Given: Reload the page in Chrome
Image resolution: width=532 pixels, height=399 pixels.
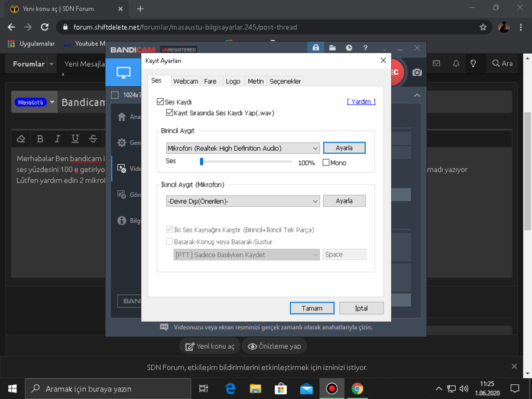Looking at the screenshot, I should tap(44, 27).
